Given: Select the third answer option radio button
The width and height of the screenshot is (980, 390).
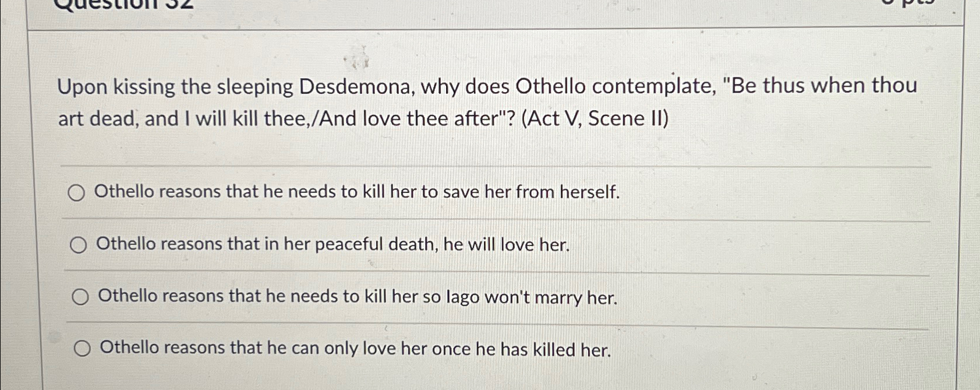Looking at the screenshot, I should (x=80, y=296).
